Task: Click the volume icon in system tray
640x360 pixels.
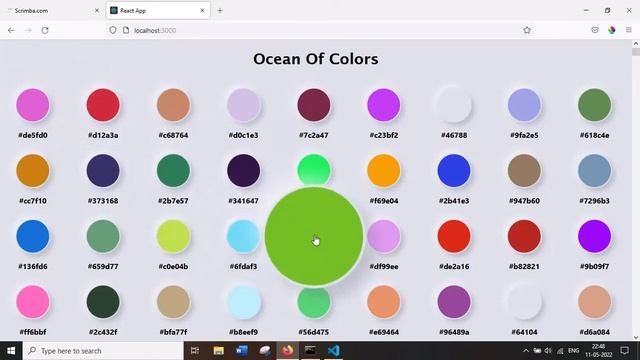Action: (x=548, y=351)
